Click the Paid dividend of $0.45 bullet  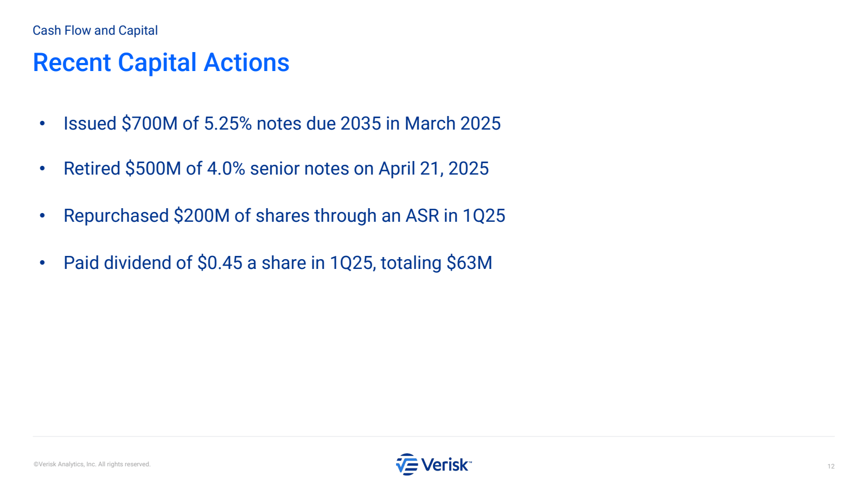tap(278, 263)
